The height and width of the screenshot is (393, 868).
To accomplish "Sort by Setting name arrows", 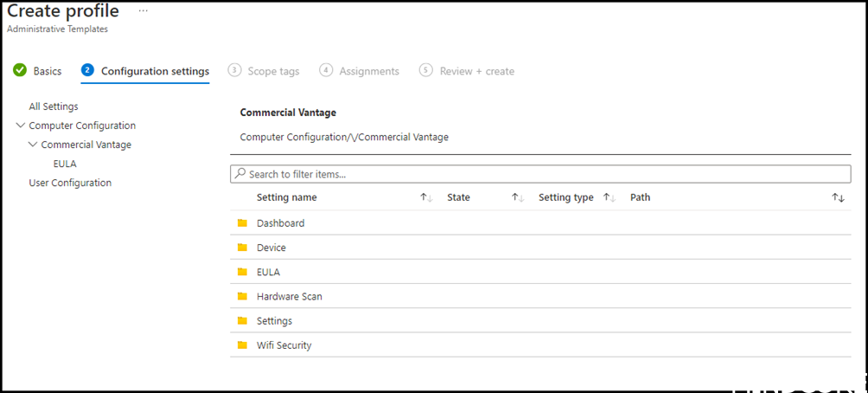I will 425,197.
